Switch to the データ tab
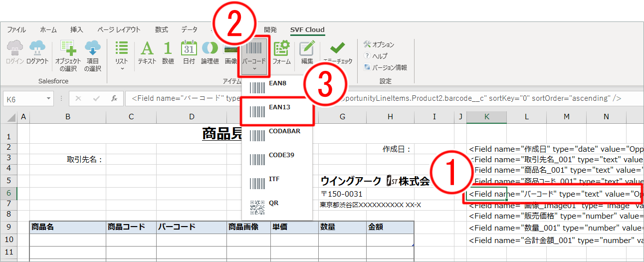Viewport: 644px width, 262px height. 189,29
